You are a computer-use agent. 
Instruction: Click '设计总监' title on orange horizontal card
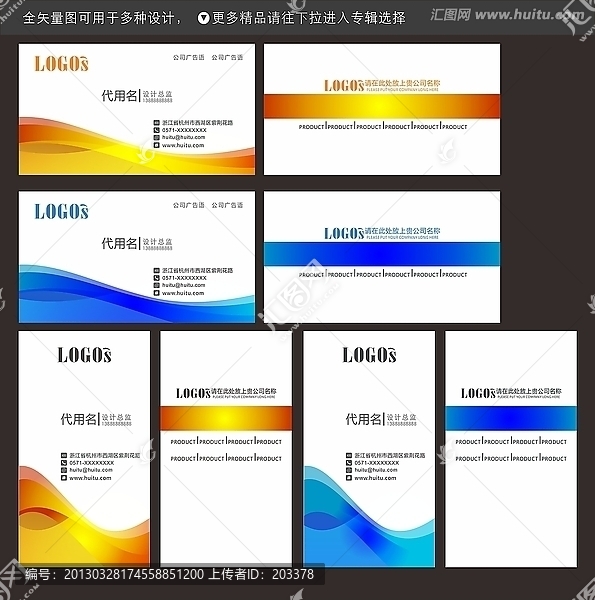tap(157, 94)
